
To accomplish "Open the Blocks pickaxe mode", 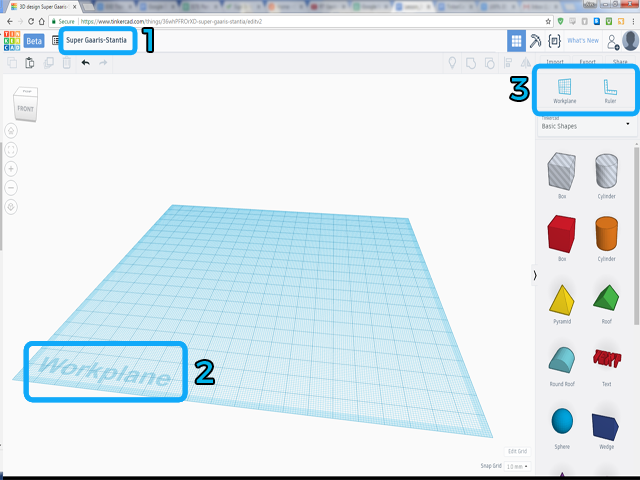I will pyautogui.click(x=535, y=41).
